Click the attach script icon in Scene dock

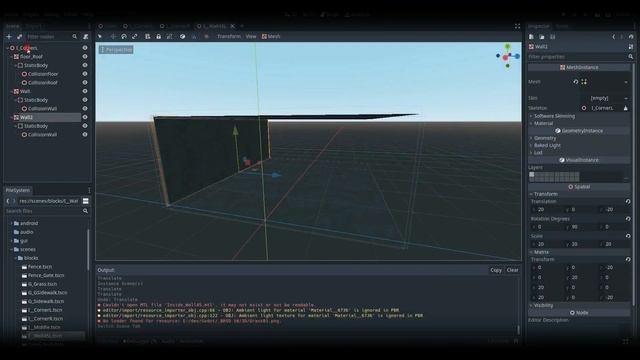click(85, 37)
